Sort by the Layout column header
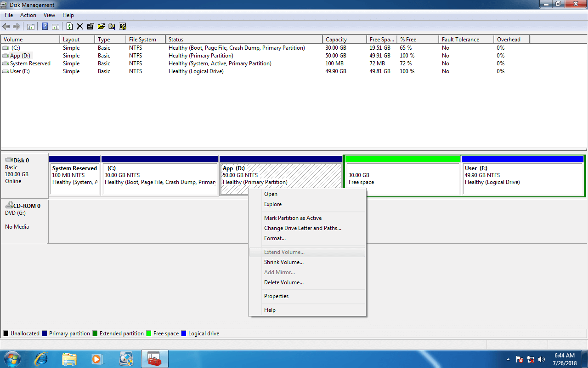588x368 pixels. pyautogui.click(x=77, y=40)
